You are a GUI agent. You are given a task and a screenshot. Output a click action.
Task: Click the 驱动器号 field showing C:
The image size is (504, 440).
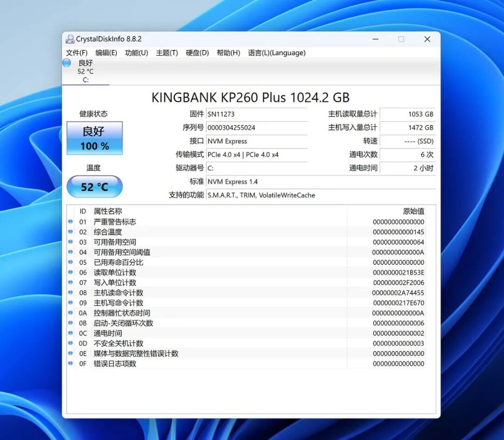point(257,168)
